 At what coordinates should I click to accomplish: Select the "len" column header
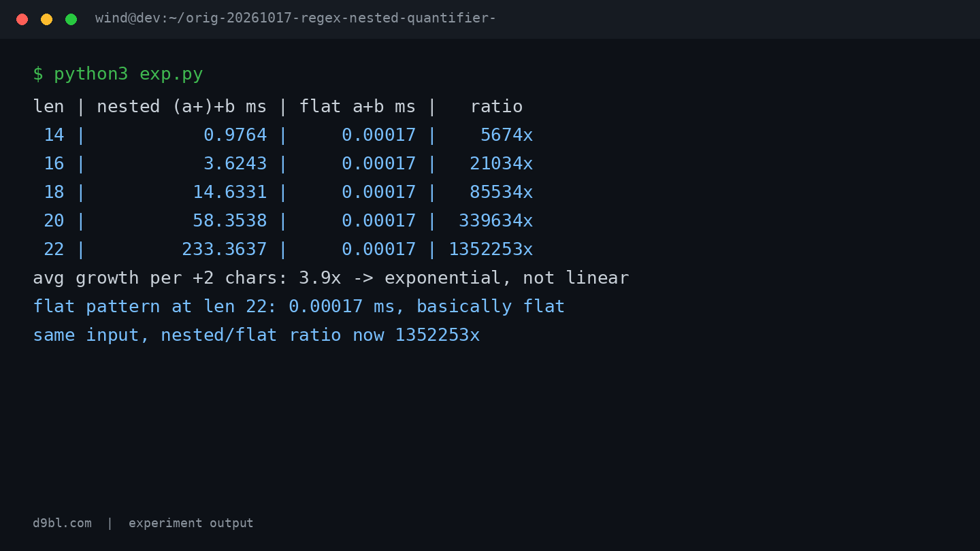[x=48, y=106]
